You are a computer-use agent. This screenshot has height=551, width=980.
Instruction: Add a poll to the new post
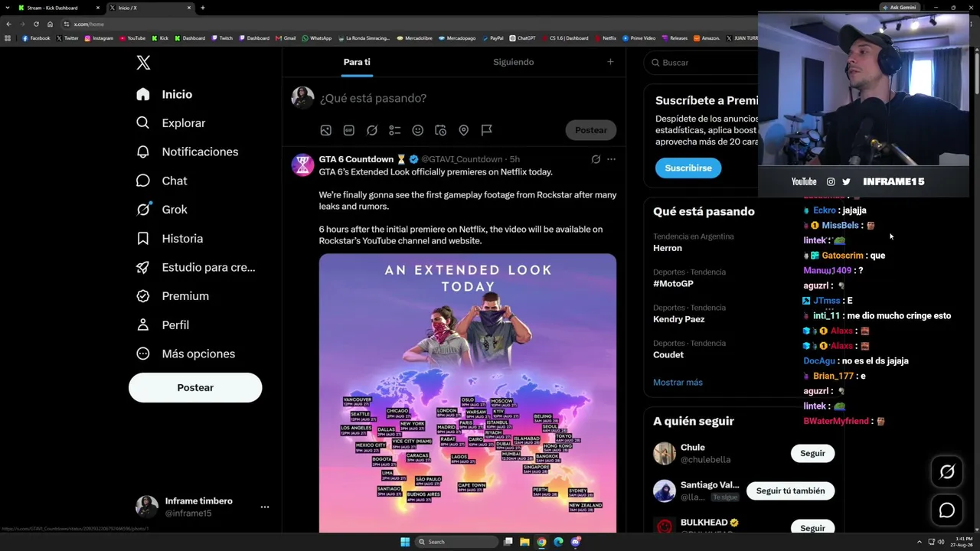[x=395, y=130]
